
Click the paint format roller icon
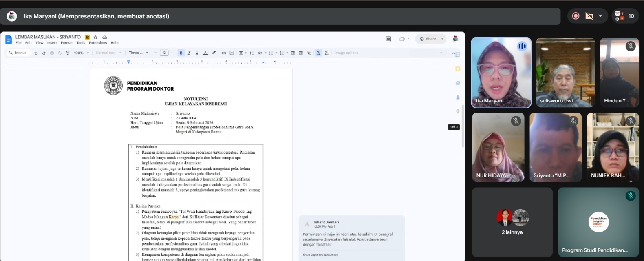(68, 53)
